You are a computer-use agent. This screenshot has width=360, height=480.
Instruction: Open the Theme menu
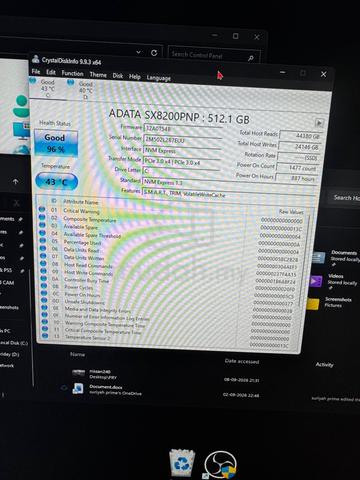(98, 75)
